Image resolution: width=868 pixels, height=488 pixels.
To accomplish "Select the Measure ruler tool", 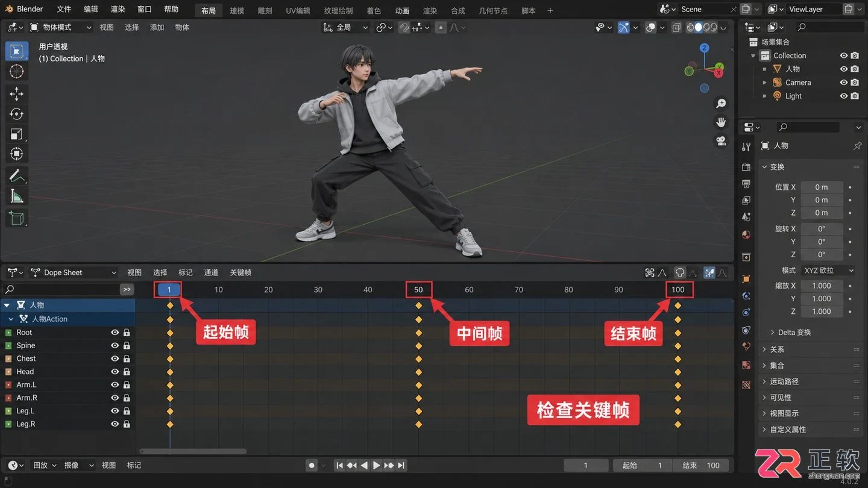I will 17,196.
